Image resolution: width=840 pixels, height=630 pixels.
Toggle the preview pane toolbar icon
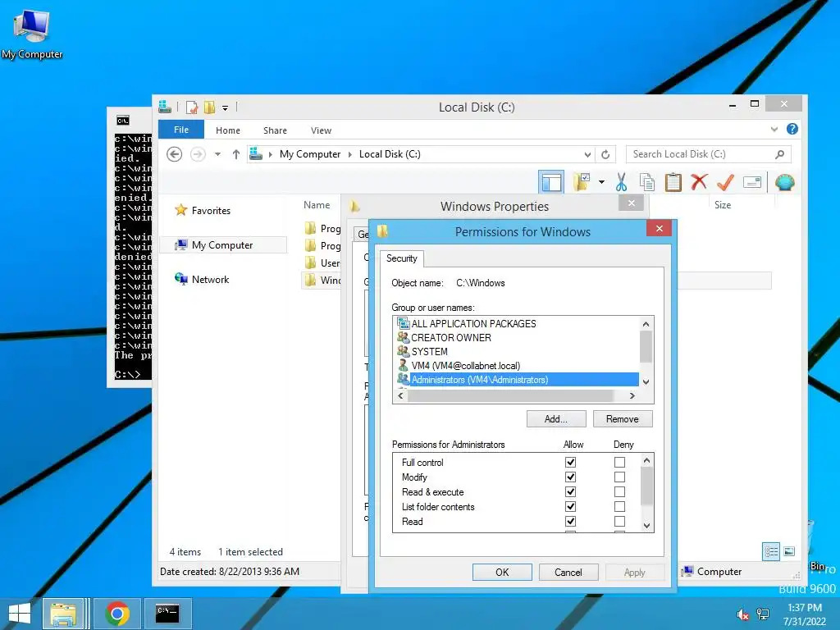point(550,182)
